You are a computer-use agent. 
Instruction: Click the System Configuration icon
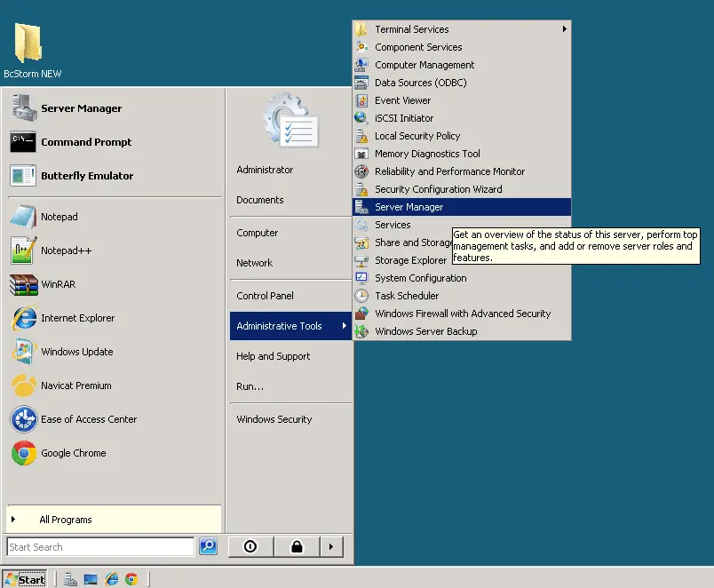click(361, 278)
